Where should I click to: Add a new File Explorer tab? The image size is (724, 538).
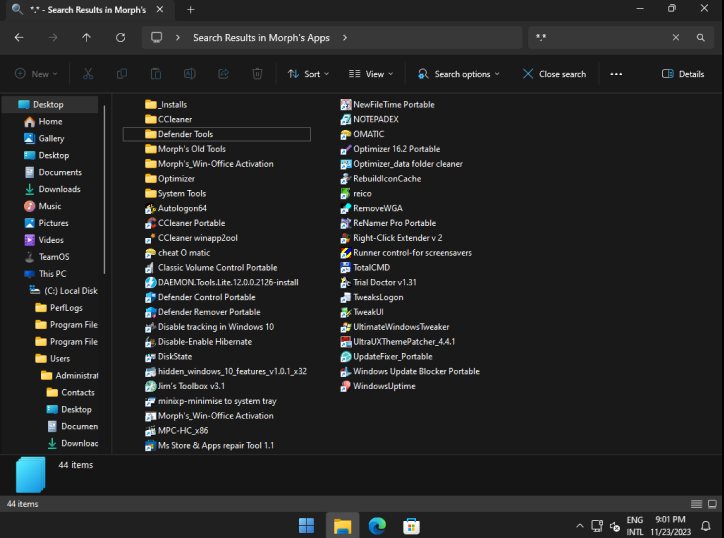pos(190,10)
